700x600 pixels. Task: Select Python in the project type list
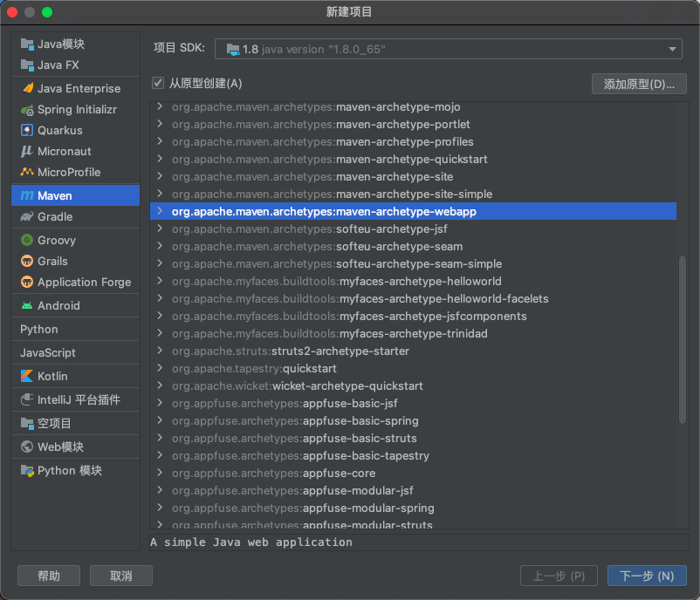75,330
